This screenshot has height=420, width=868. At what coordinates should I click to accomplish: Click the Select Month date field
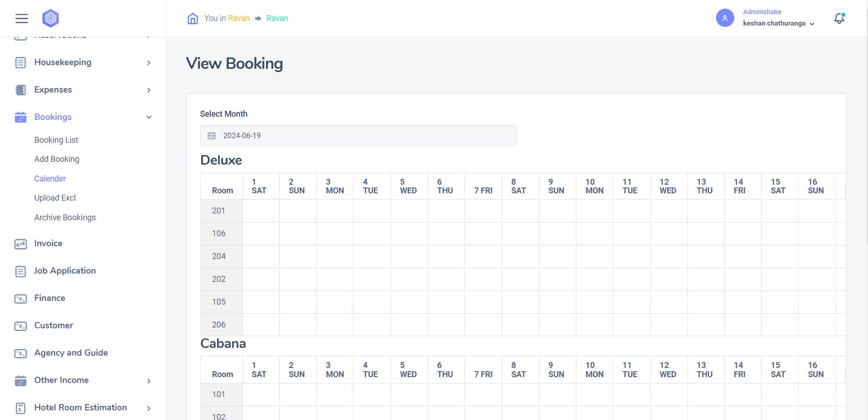(358, 136)
